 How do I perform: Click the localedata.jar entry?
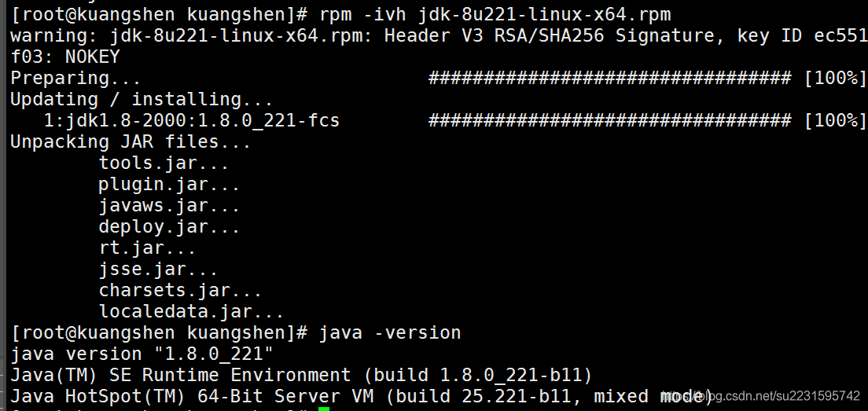tap(190, 311)
